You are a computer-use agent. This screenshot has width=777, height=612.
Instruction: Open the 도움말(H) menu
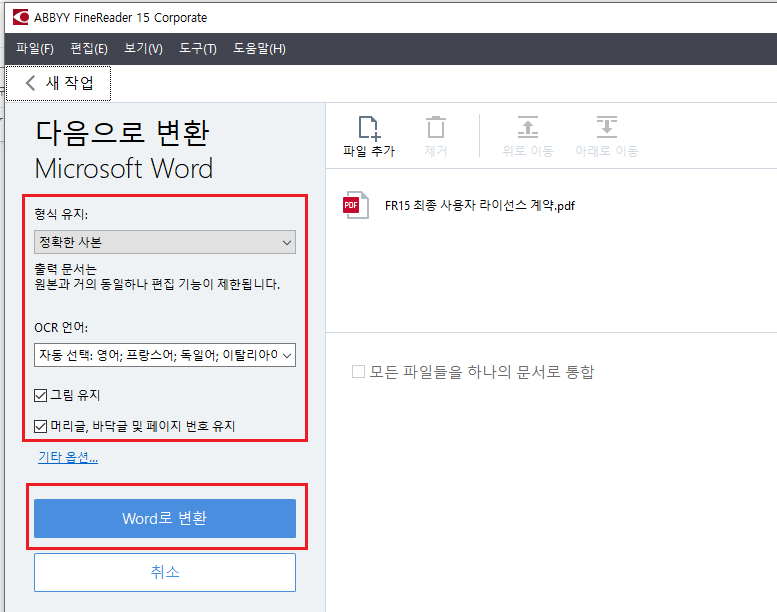[259, 49]
